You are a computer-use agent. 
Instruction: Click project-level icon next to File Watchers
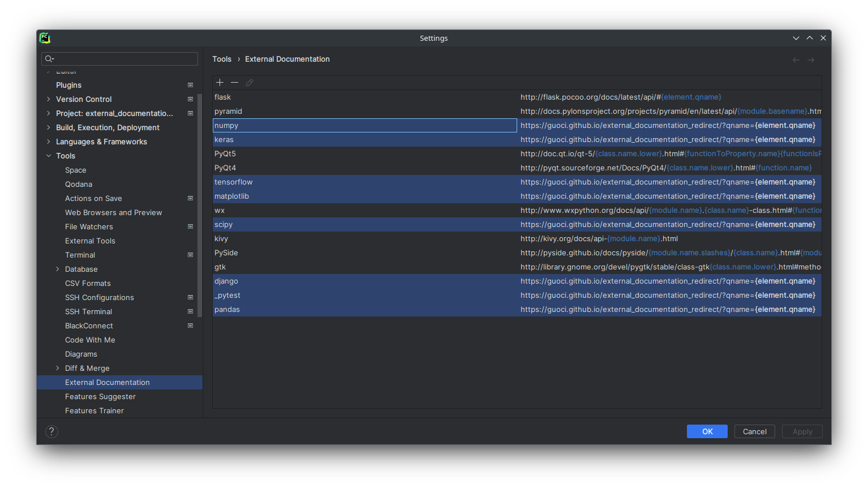coord(190,226)
